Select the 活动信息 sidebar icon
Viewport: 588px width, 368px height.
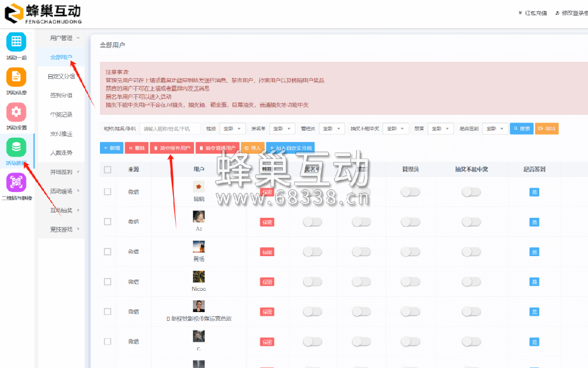tap(16, 78)
